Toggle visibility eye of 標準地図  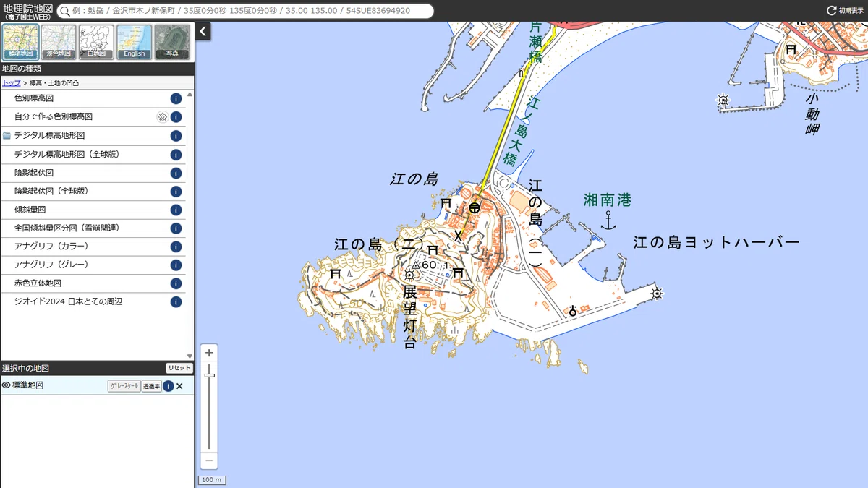pos(7,385)
